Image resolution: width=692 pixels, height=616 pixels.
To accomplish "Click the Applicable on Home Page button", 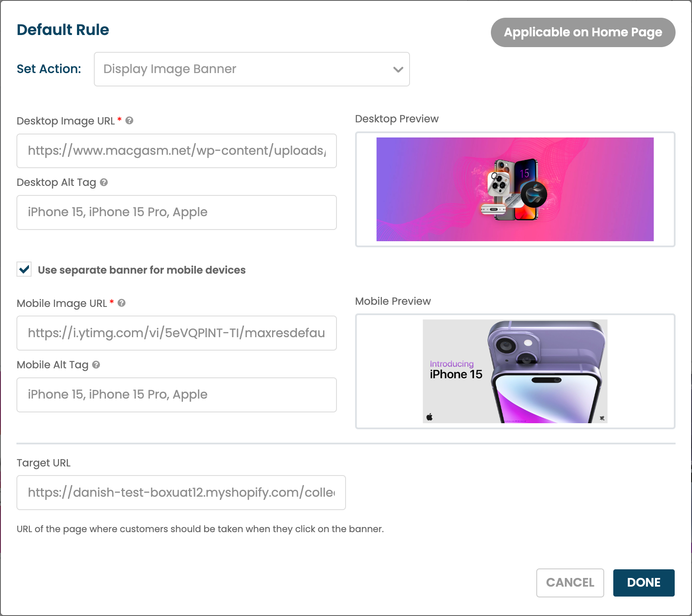I will pyautogui.click(x=583, y=32).
